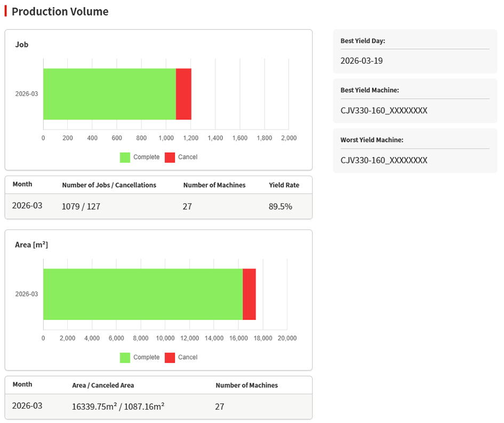This screenshot has width=504, height=423.
Task: Click the 20,000 axis tick on Area chart
Action: (287, 339)
